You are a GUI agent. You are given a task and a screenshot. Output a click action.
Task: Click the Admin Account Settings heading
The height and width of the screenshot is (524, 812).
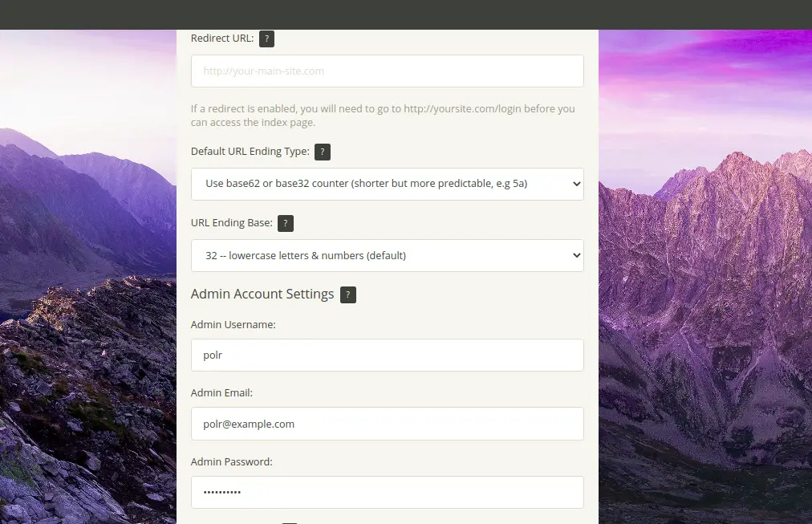click(x=262, y=294)
